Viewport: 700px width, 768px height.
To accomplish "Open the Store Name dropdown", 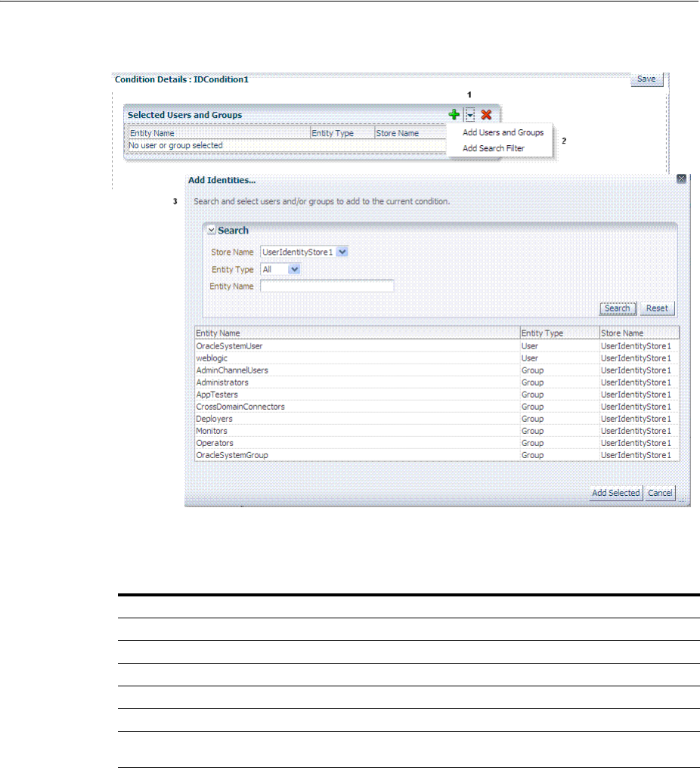I will (342, 252).
